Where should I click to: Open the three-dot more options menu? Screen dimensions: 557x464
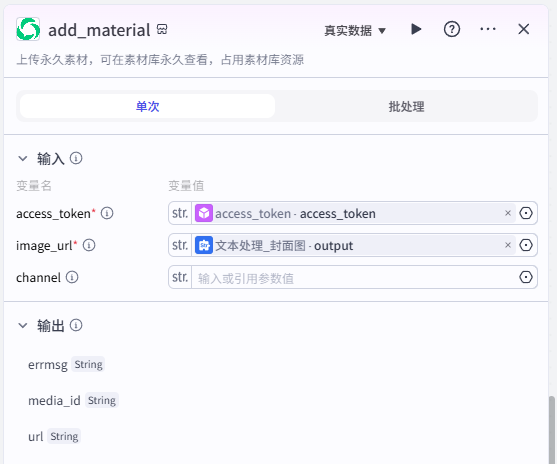coord(488,29)
